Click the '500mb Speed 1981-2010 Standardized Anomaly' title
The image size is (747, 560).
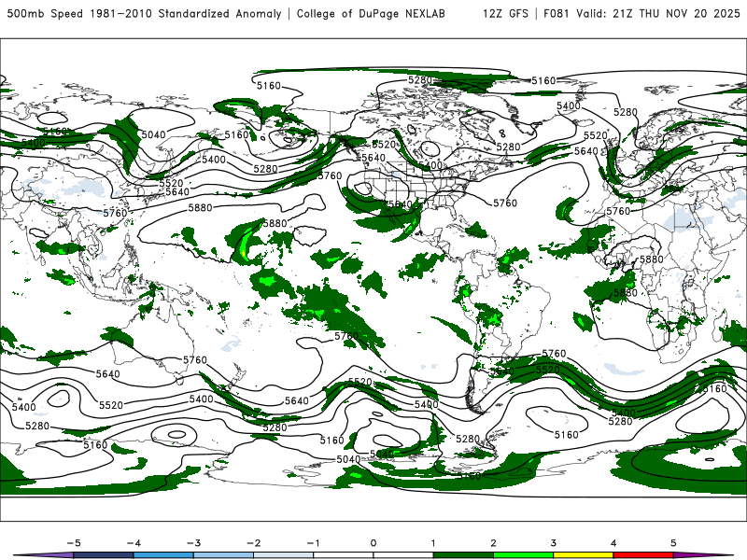pos(145,13)
